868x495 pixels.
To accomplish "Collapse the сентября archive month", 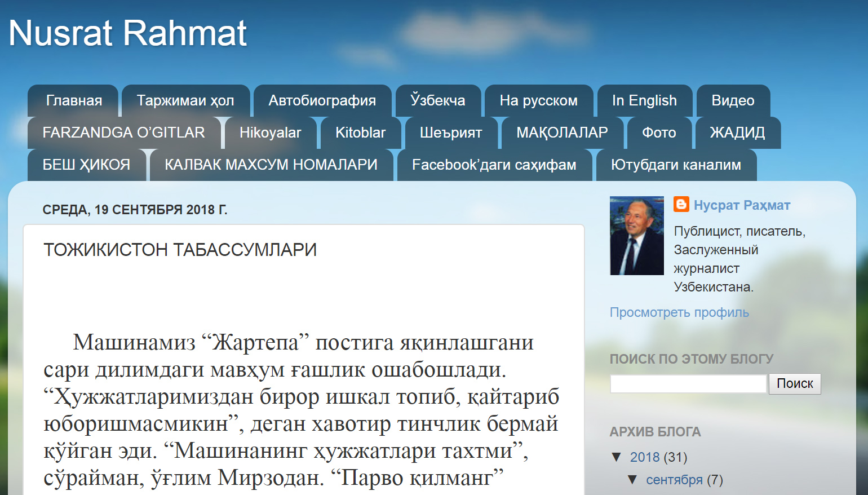I will pyautogui.click(x=632, y=480).
